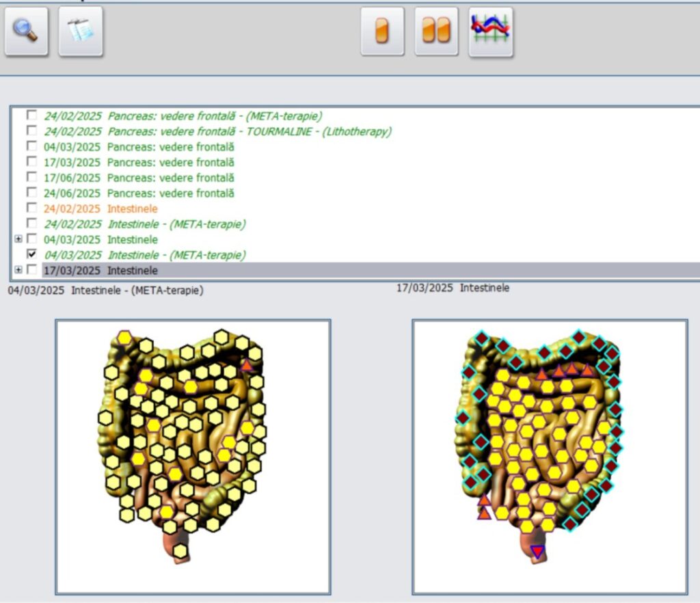The width and height of the screenshot is (700, 603).
Task: Click the left intestine scan image panel
Action: coord(193,457)
